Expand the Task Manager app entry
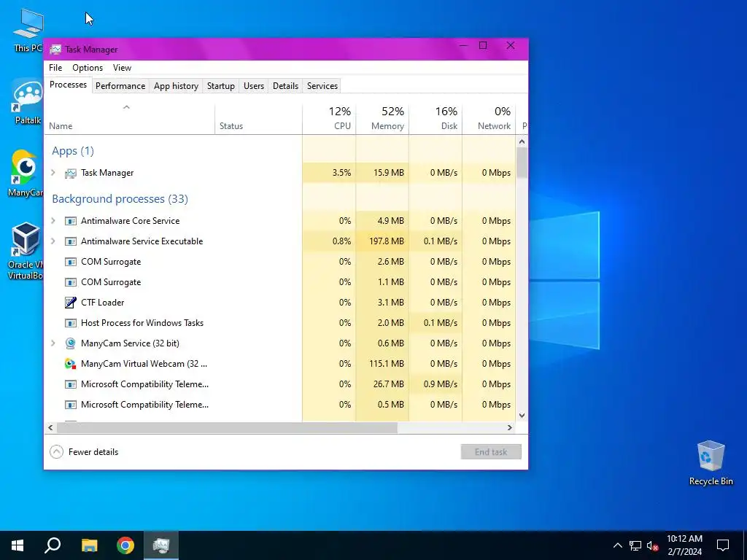This screenshot has width=747, height=560. click(x=53, y=173)
